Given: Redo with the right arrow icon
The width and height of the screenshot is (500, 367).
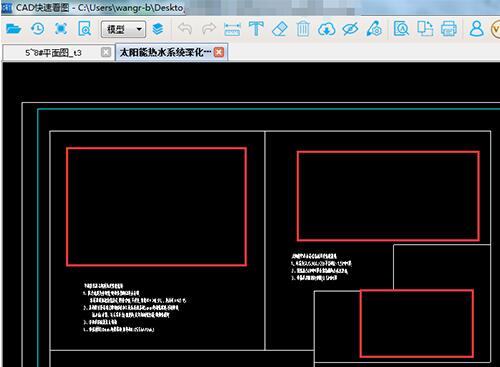Looking at the screenshot, I should tap(209, 29).
